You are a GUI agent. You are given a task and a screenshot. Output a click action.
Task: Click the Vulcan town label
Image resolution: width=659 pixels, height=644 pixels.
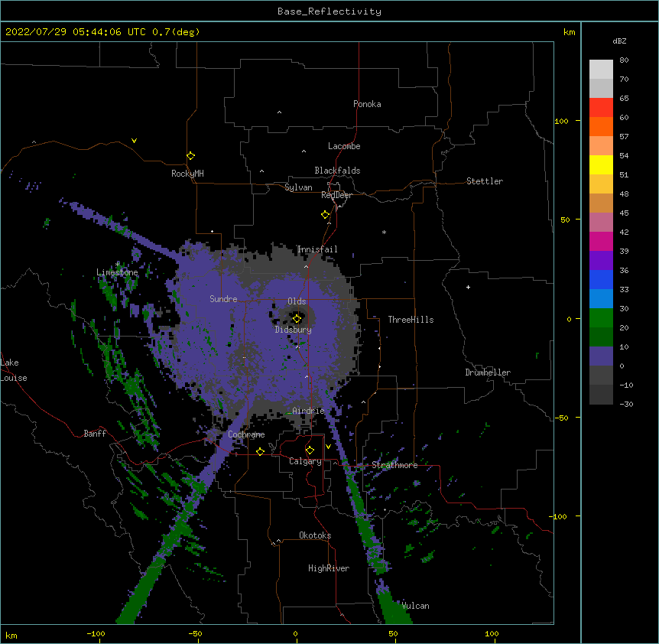[x=415, y=606]
